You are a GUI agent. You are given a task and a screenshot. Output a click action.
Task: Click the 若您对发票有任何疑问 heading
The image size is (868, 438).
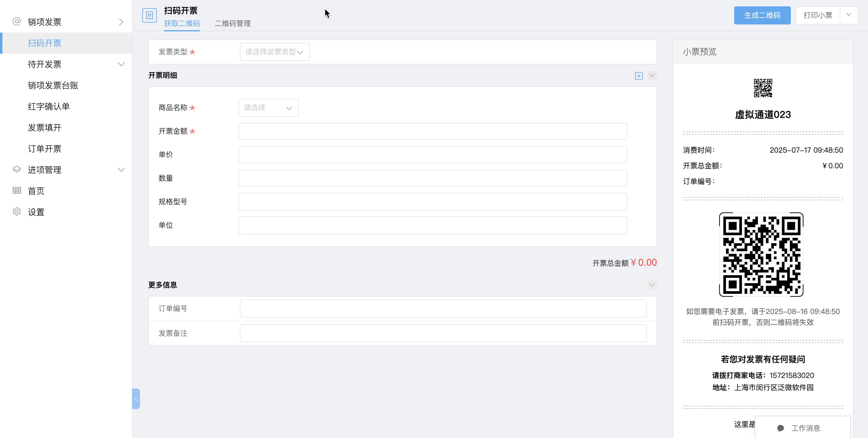click(763, 360)
